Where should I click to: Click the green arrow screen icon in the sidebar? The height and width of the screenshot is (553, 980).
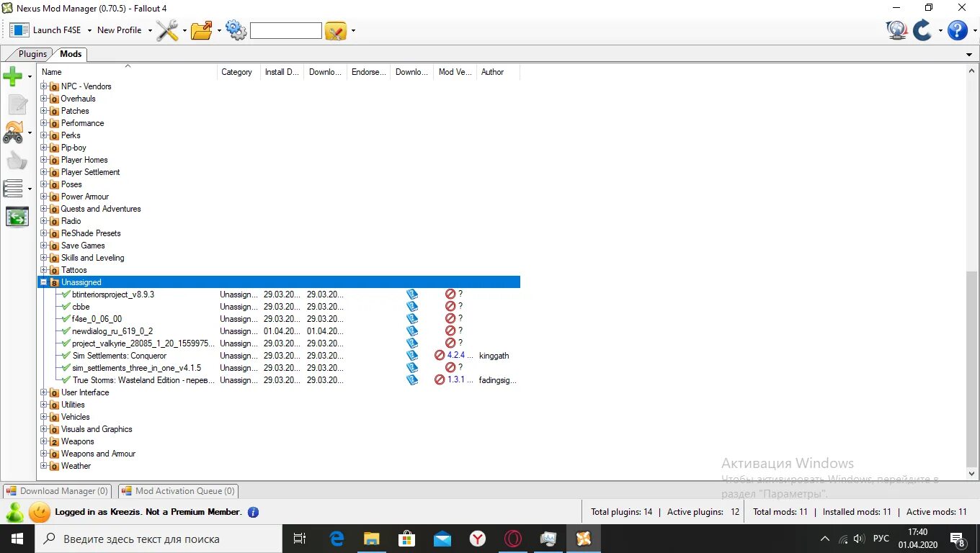pos(17,217)
